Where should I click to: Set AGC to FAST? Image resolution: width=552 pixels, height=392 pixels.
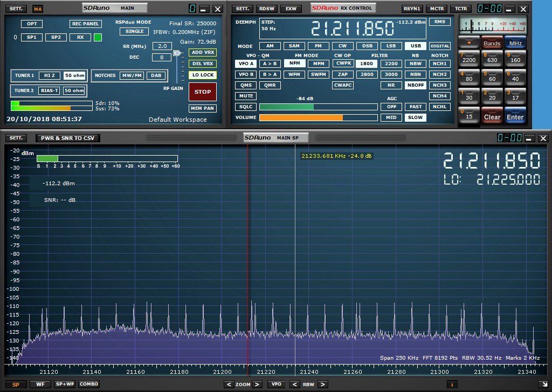coord(416,107)
